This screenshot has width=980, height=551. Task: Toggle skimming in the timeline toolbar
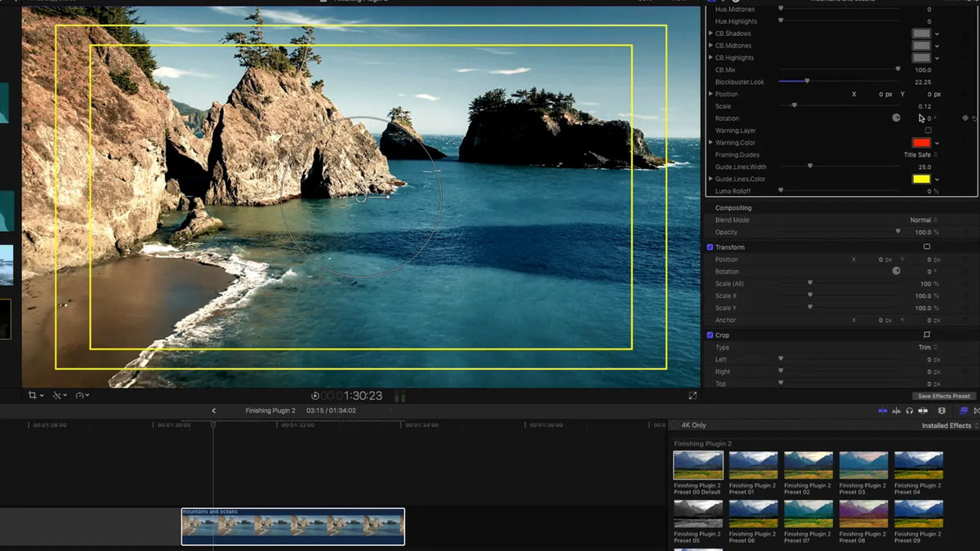[x=883, y=411]
